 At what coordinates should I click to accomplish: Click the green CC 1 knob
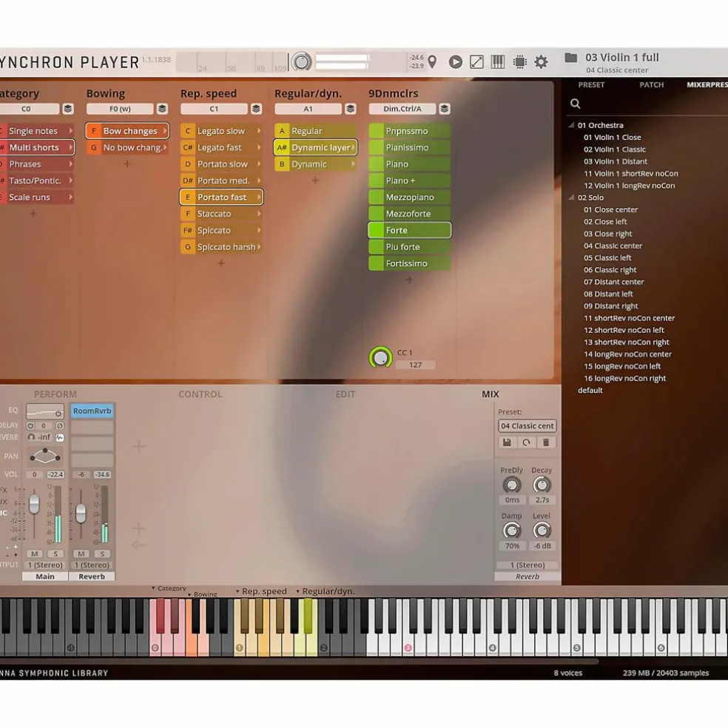pyautogui.click(x=380, y=358)
